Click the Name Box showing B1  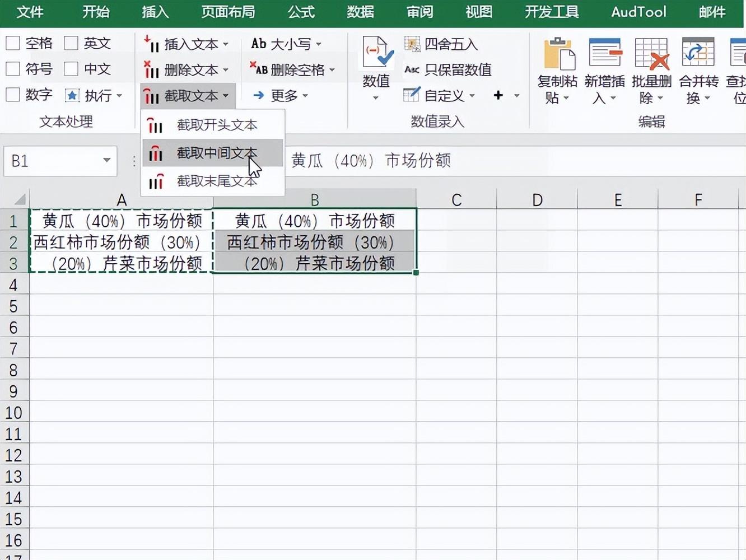pyautogui.click(x=60, y=161)
